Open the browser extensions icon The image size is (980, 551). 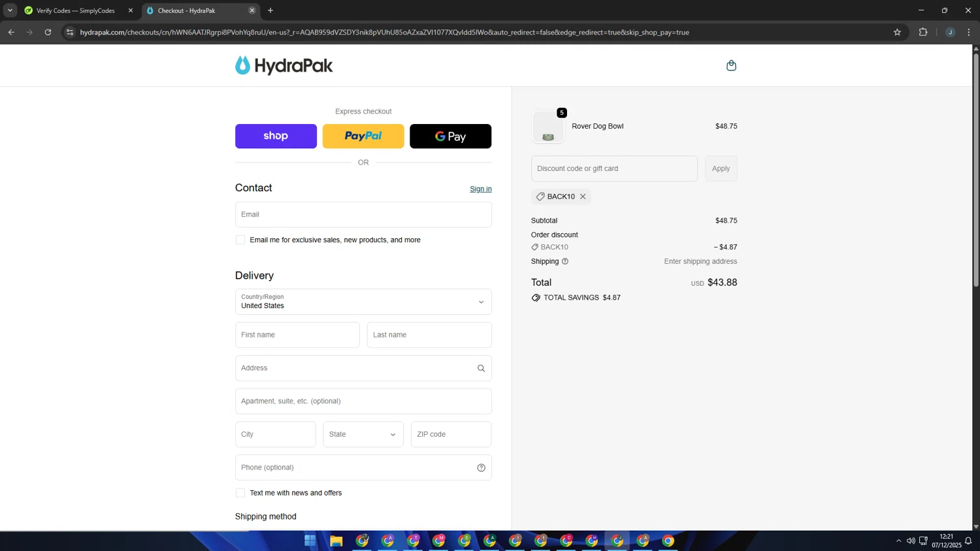[x=923, y=32]
